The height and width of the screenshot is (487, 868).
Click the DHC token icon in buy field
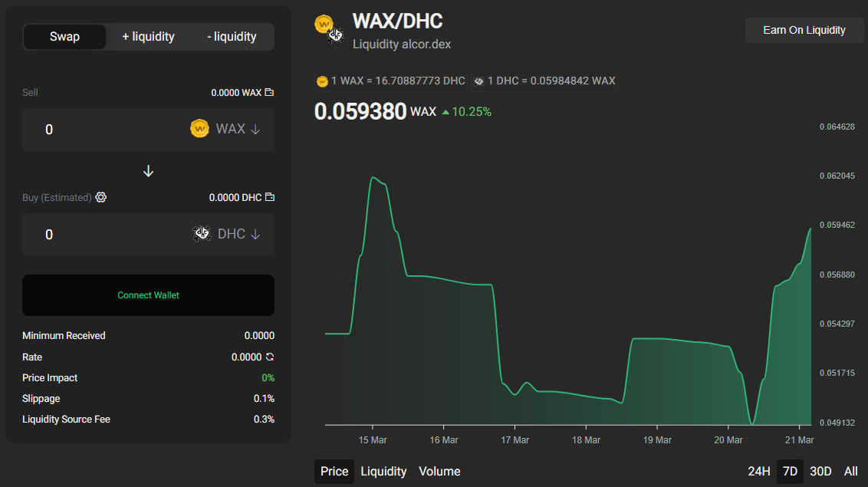[x=202, y=234]
